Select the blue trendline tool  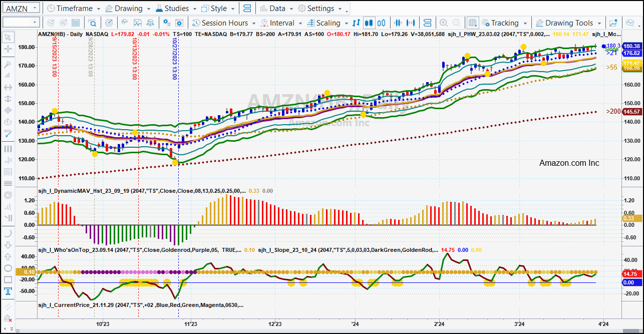point(8,133)
